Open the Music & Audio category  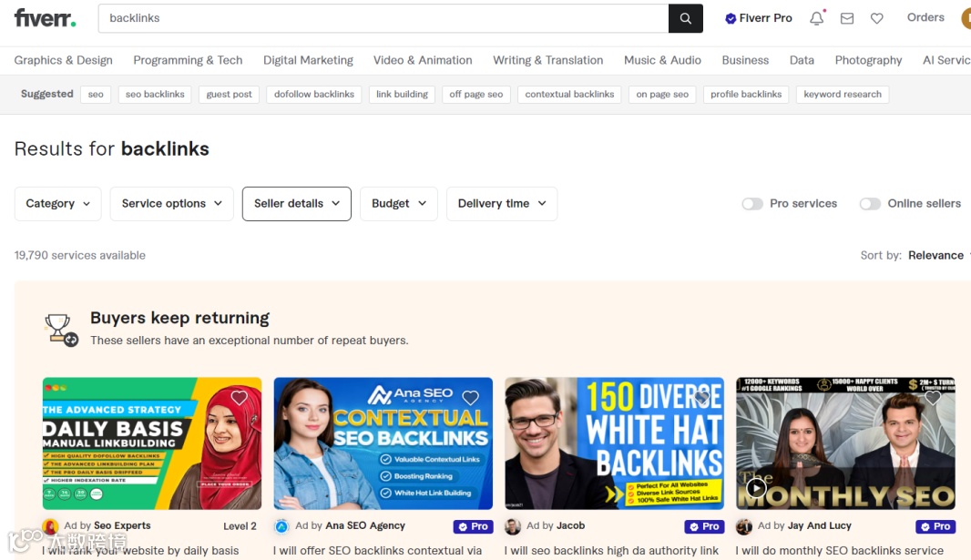[662, 60]
